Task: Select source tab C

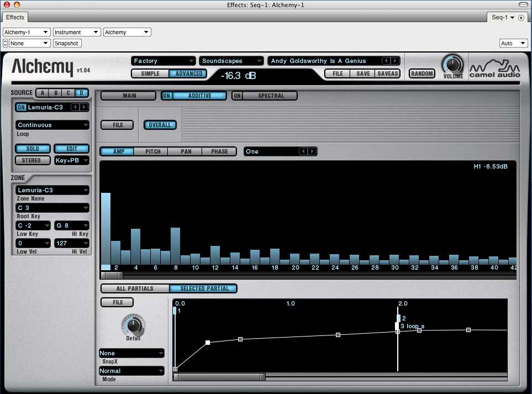Action: tap(69, 93)
